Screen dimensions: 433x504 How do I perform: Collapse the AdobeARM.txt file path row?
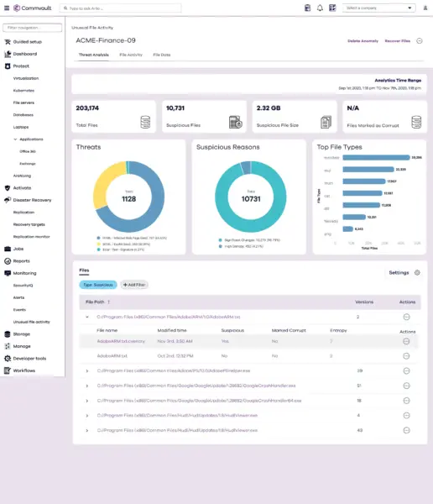(87, 317)
